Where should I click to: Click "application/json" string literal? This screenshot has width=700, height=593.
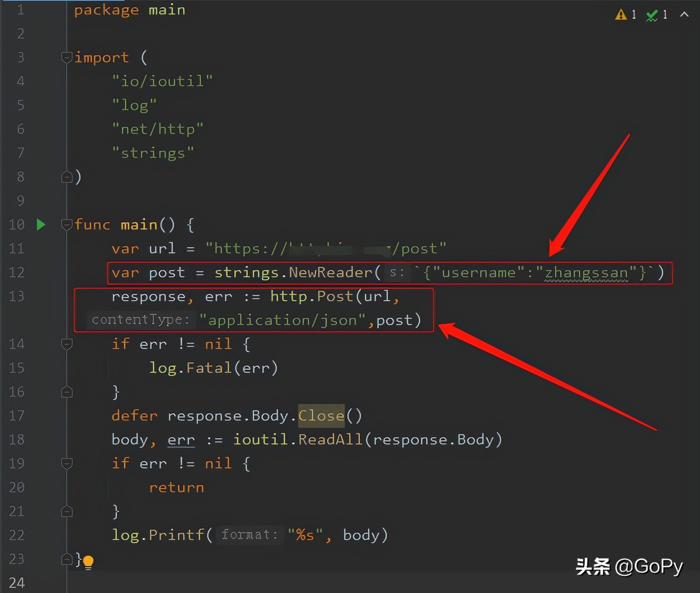[x=283, y=320]
